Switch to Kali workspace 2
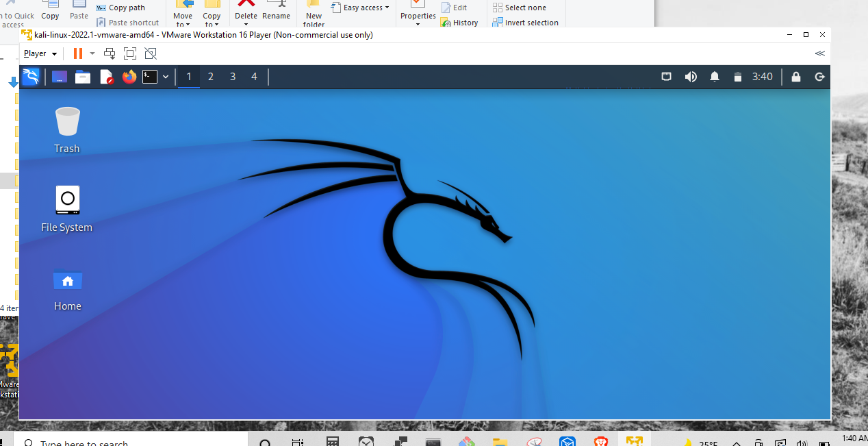868x446 pixels. (211, 77)
